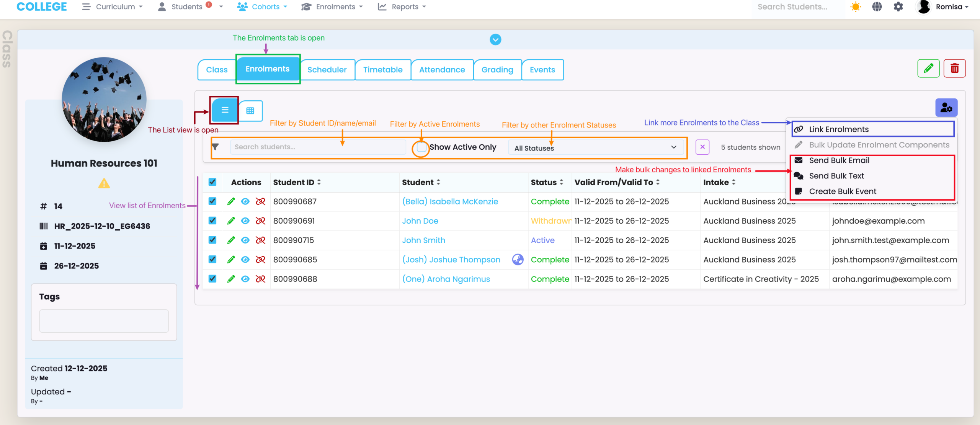
Task: Uncheck the select-all header checkbox
Action: 212,182
